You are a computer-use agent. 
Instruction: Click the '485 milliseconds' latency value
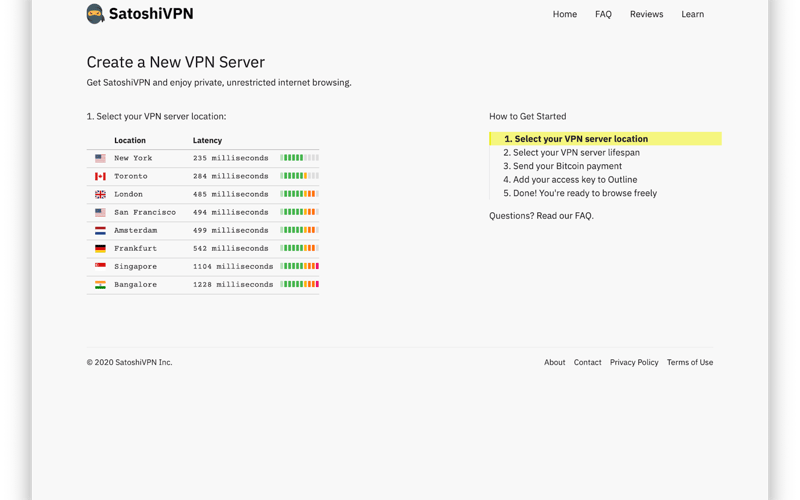231,194
